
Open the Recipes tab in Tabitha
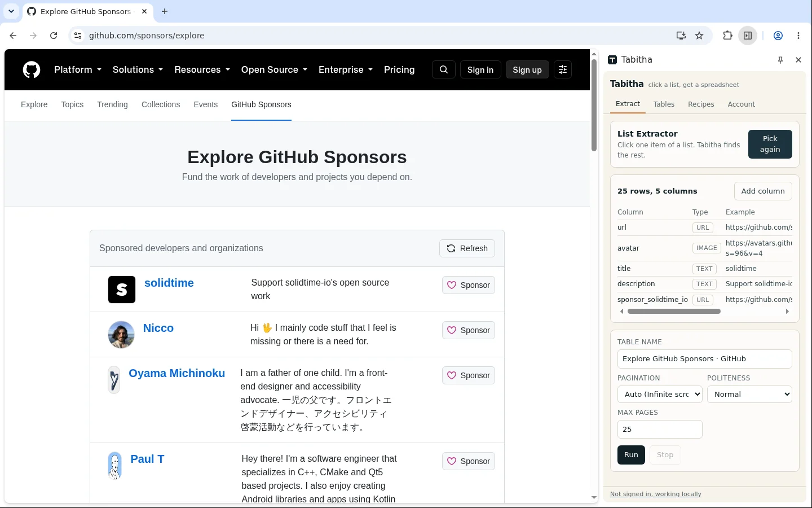701,104
